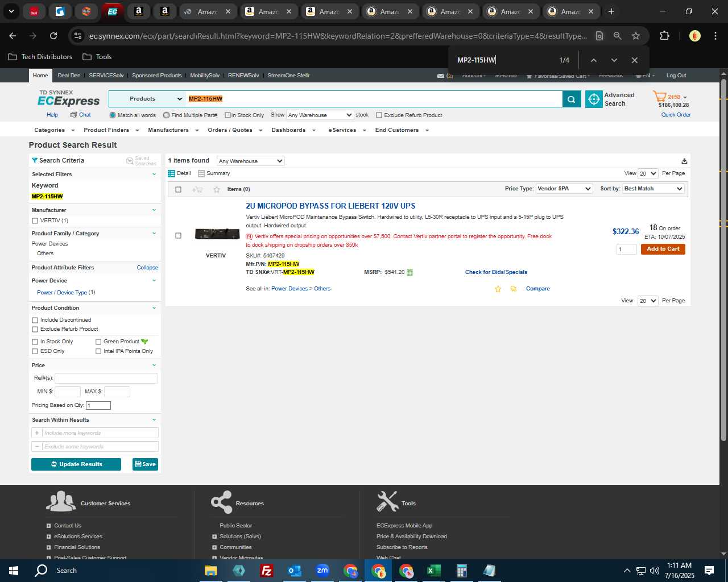The width and height of the screenshot is (728, 582).
Task: Check the VERTIV (1) manufacturer filter
Action: pos(35,221)
